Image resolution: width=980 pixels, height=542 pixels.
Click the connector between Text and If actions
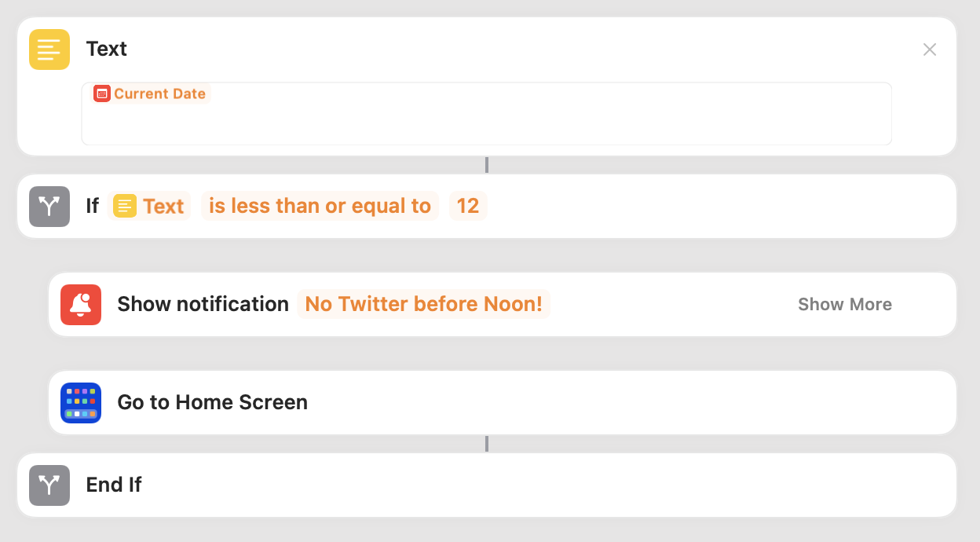tap(486, 165)
